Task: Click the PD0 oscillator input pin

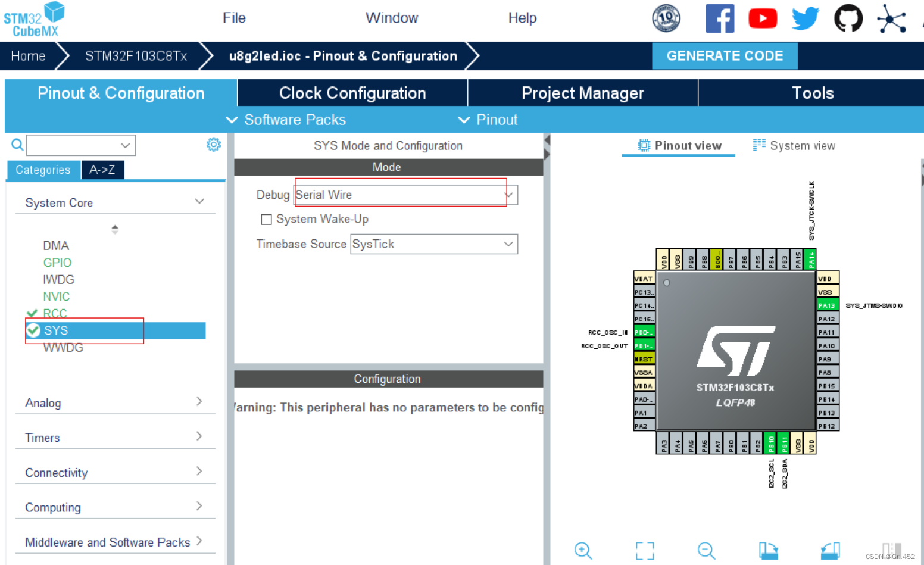Action: [x=644, y=332]
